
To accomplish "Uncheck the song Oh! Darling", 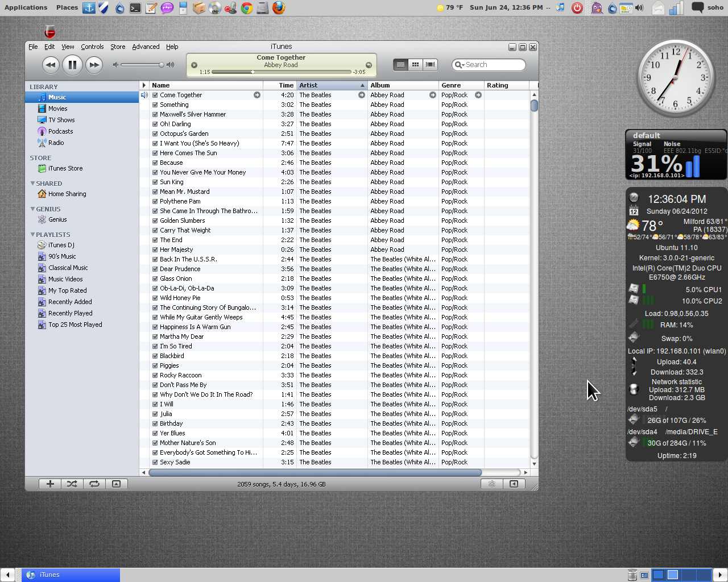I will 155,124.
